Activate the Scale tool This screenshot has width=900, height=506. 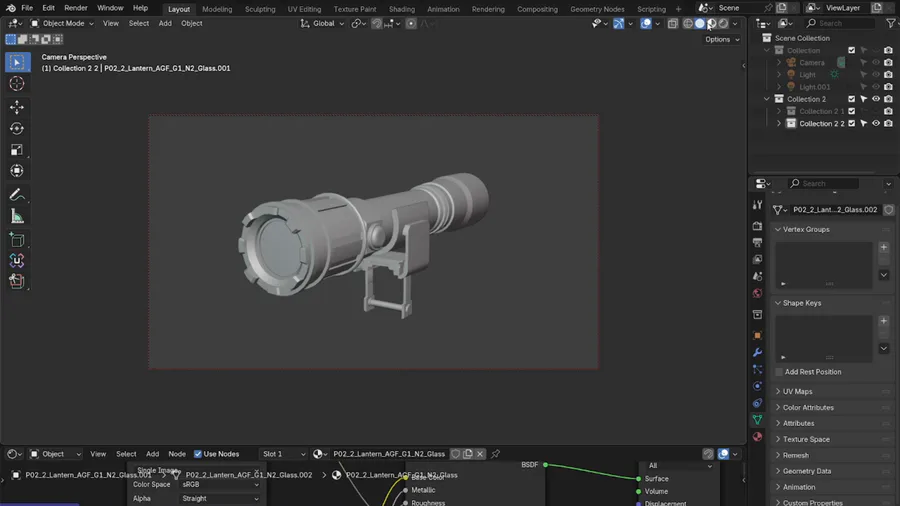pos(17,149)
